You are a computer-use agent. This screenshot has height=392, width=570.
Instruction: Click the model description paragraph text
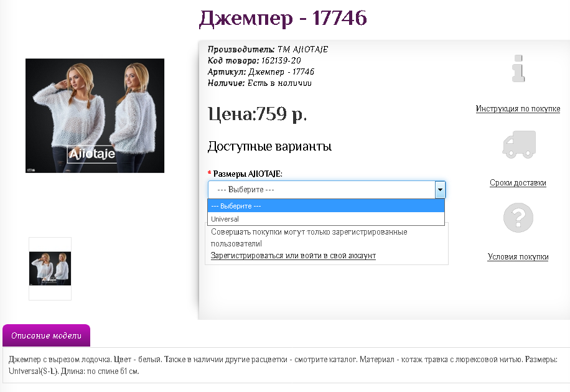point(283,365)
